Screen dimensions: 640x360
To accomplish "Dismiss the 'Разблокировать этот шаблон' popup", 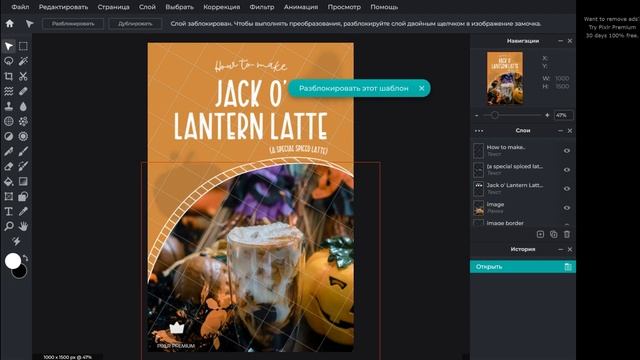I will (422, 88).
